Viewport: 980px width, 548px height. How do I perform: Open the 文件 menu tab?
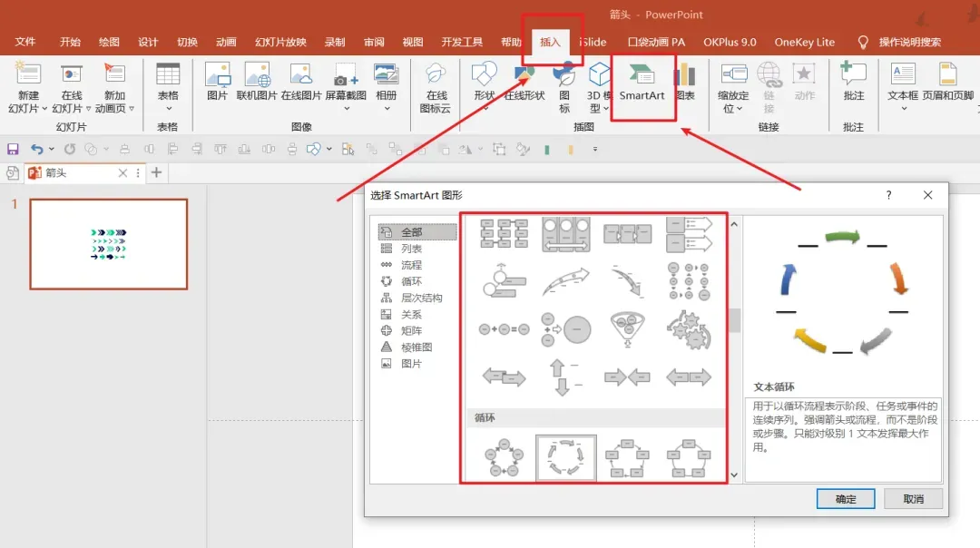click(25, 42)
